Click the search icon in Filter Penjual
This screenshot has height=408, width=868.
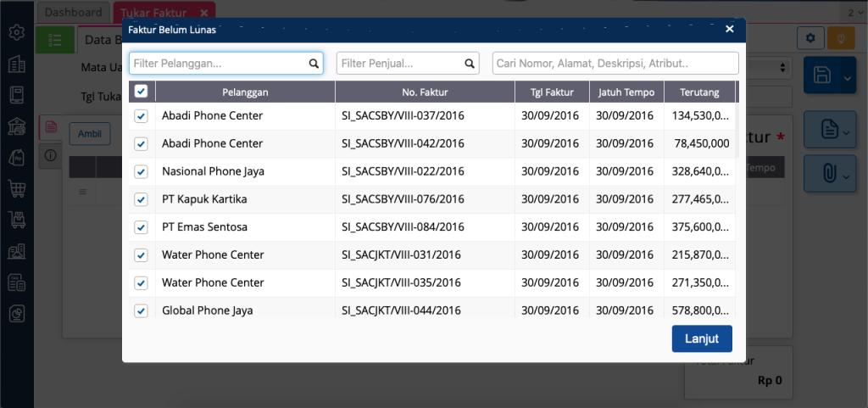(470, 64)
